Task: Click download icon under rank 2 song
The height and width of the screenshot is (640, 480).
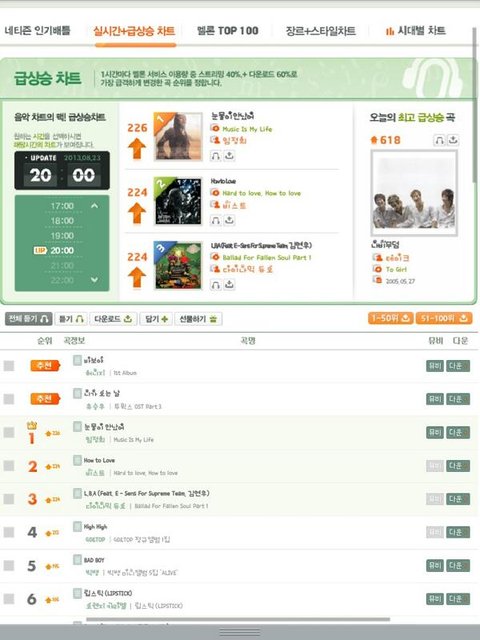Action: tap(229, 220)
